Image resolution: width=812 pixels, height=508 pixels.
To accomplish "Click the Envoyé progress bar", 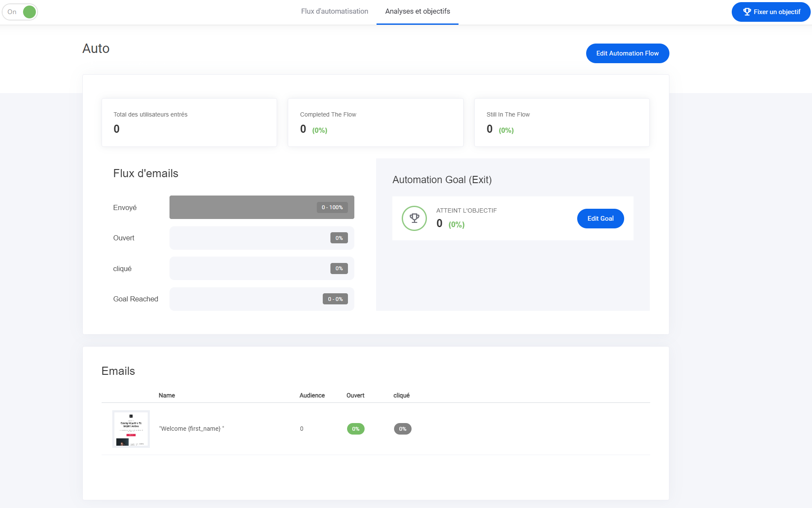I will [261, 207].
